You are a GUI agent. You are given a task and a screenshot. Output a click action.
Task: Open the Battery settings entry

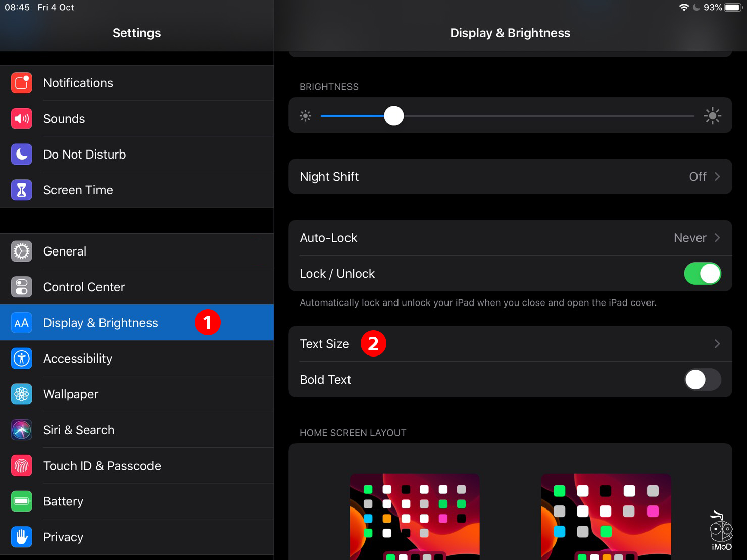point(63,501)
